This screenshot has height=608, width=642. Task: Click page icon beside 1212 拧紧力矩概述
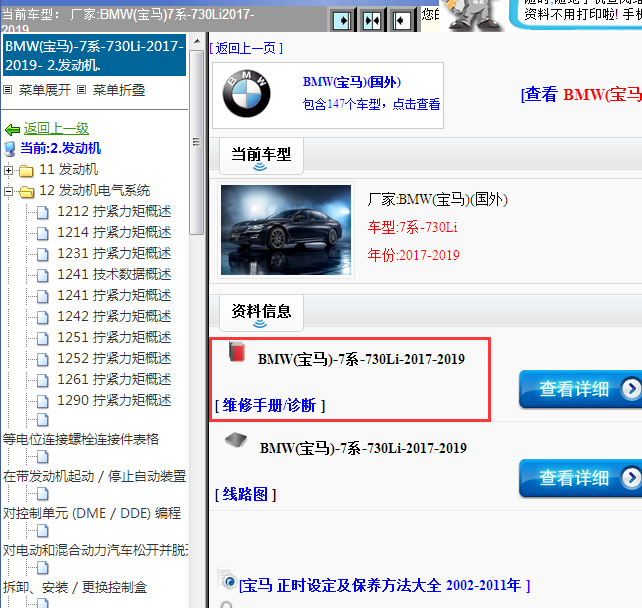[x=43, y=212]
